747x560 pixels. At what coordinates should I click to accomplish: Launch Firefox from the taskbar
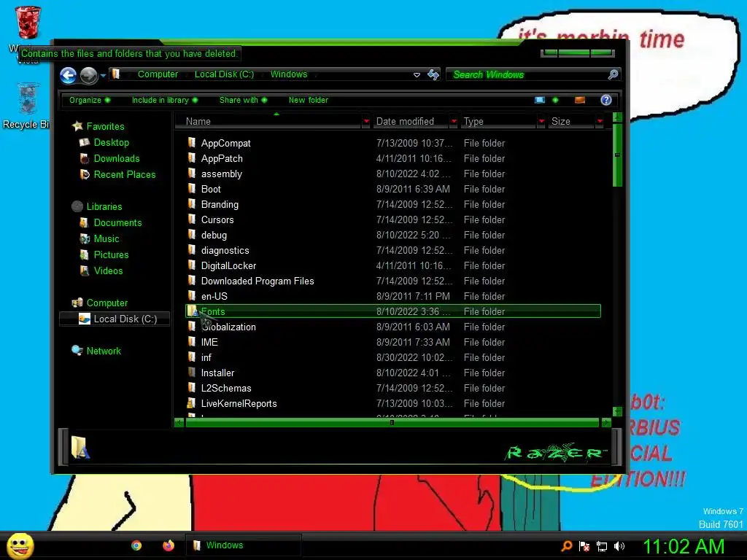[x=169, y=545]
